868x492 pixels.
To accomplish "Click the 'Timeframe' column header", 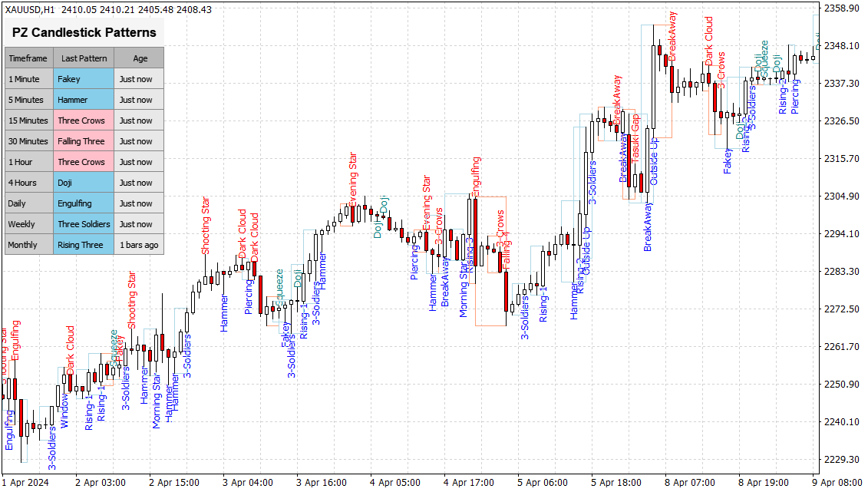I will tap(29, 58).
